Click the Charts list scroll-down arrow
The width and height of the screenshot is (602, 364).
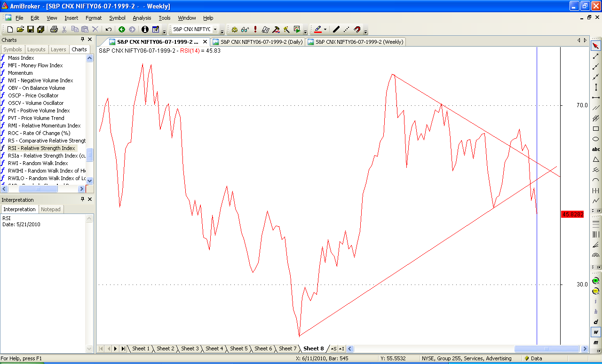point(90,181)
